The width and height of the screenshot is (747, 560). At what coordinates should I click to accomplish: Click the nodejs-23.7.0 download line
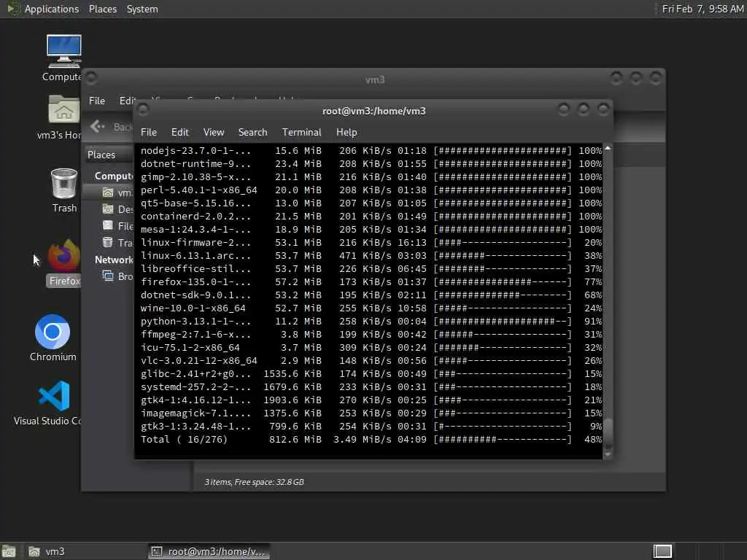371,150
